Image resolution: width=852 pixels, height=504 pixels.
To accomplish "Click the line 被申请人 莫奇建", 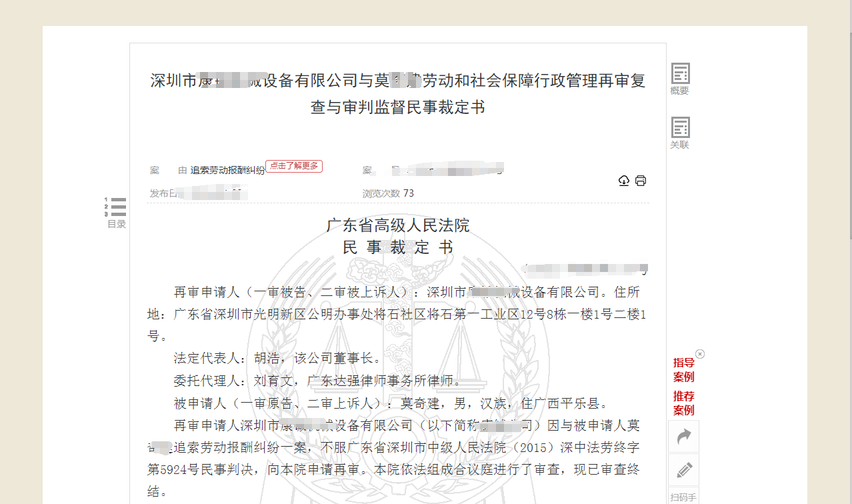I will click(x=390, y=403).
